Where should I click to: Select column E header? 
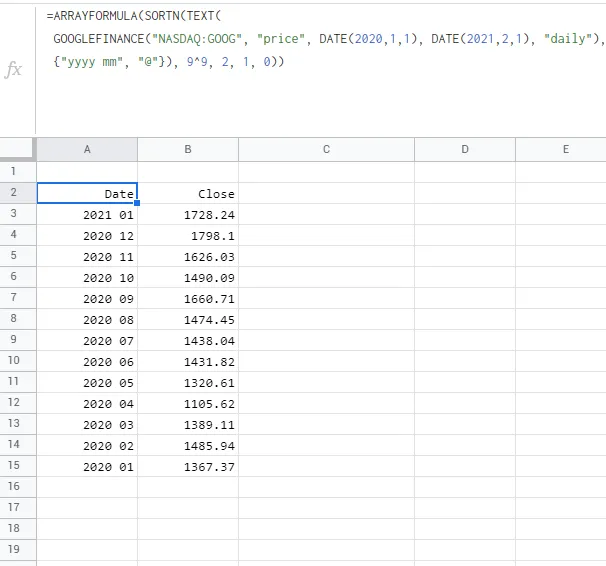(561, 150)
